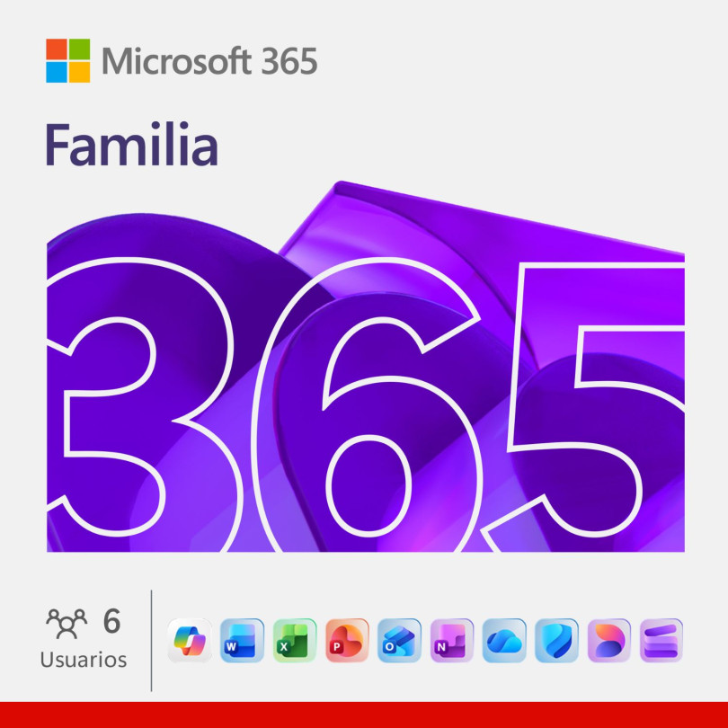Click the Copilot app icon

[x=190, y=640]
